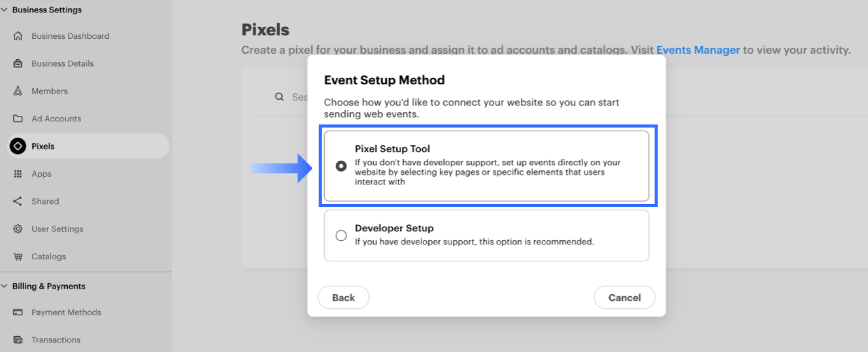Click the Catalogs cart icon

(x=18, y=257)
